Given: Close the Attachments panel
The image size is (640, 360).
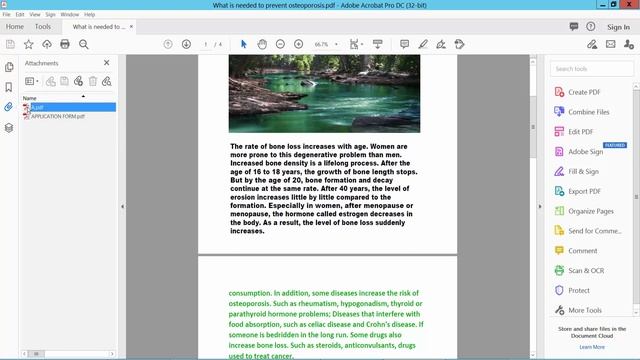Looking at the screenshot, I should 107,63.
